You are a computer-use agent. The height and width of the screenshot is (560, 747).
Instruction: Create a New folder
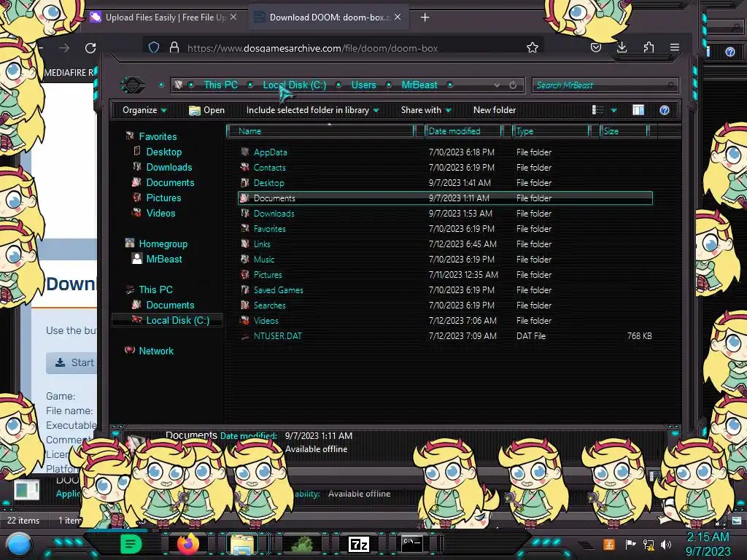pyautogui.click(x=495, y=110)
